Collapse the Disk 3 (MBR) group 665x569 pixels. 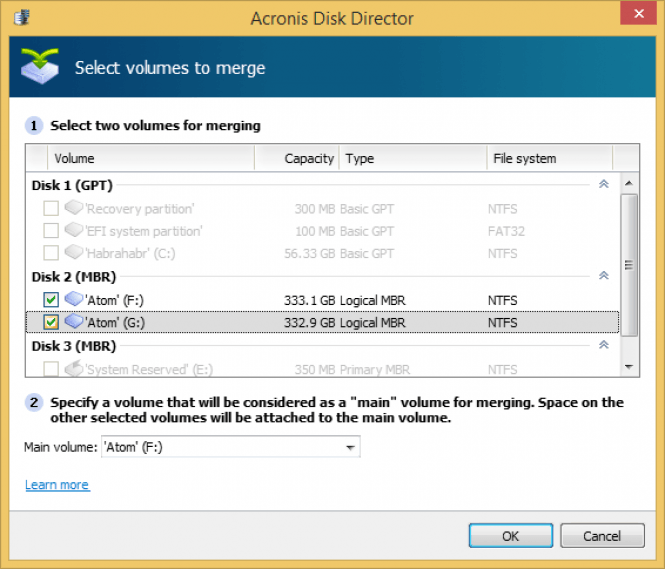(x=604, y=345)
